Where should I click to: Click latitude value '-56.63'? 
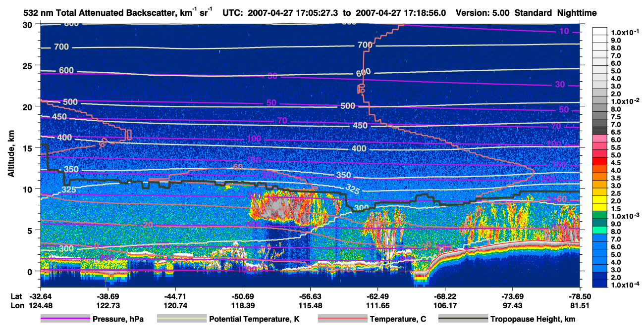click(x=310, y=296)
